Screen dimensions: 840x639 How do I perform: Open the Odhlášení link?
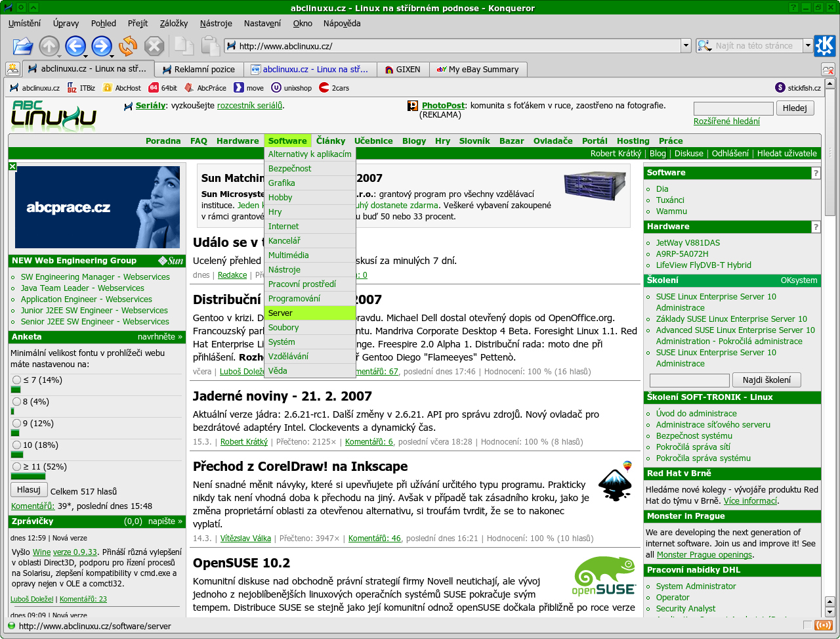[x=730, y=153]
